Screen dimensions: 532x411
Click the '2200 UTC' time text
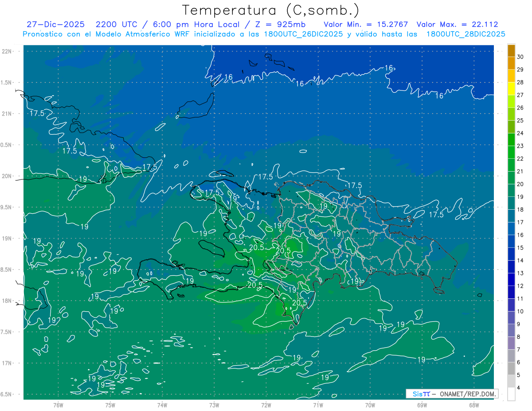pyautogui.click(x=116, y=25)
